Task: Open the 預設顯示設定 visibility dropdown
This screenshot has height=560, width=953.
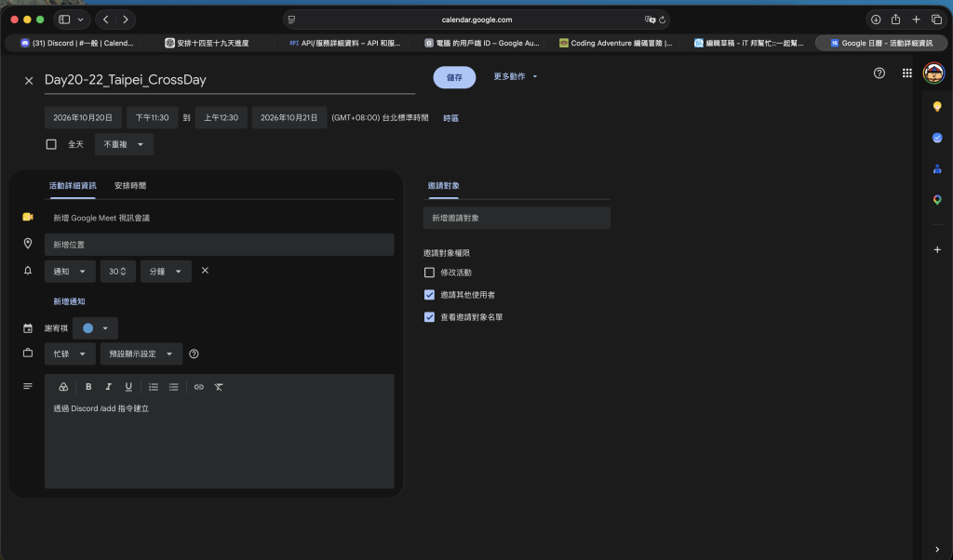Action: 141,354
